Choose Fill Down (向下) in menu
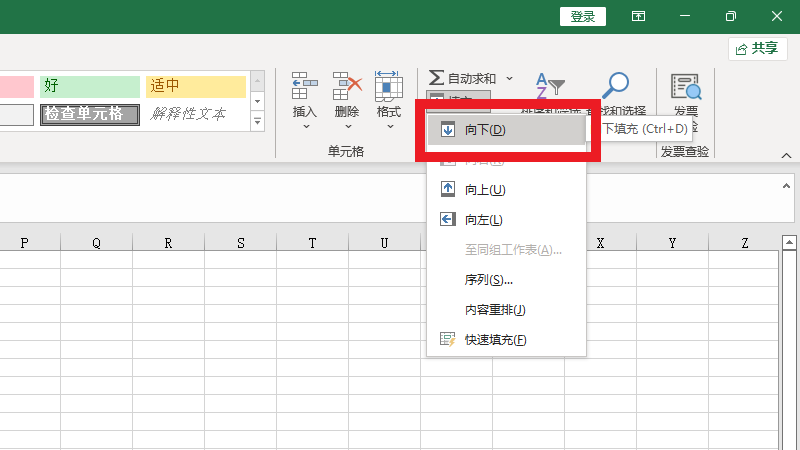Viewport: 800px width, 450px height. point(485,129)
